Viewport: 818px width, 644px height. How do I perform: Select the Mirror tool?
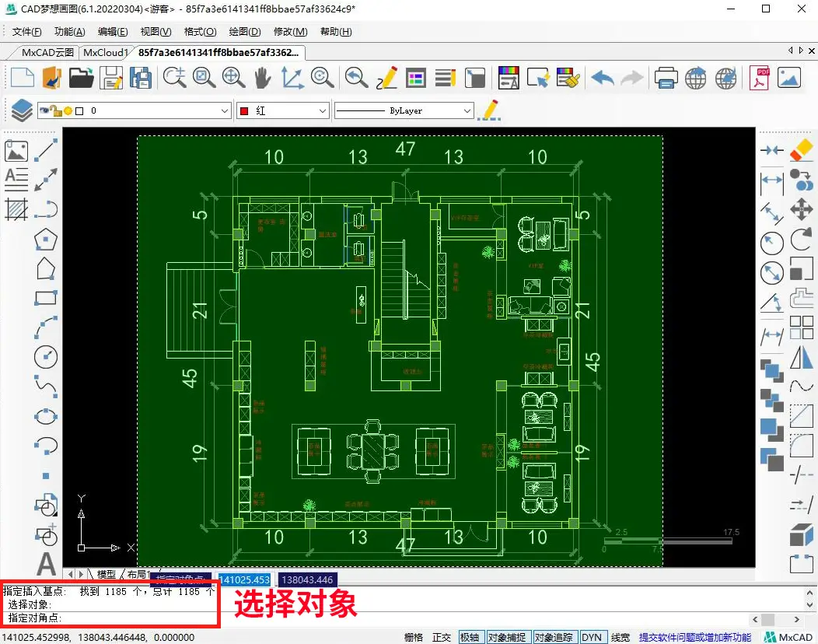point(802,358)
